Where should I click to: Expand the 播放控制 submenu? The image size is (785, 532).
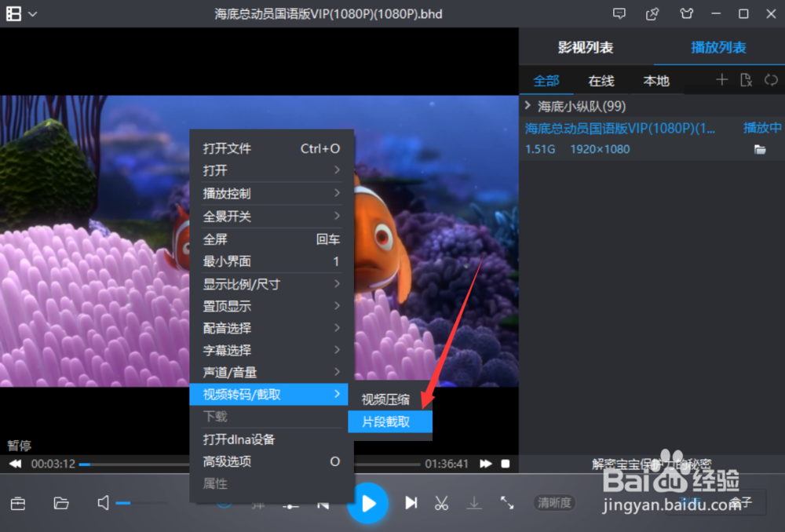pos(272,193)
